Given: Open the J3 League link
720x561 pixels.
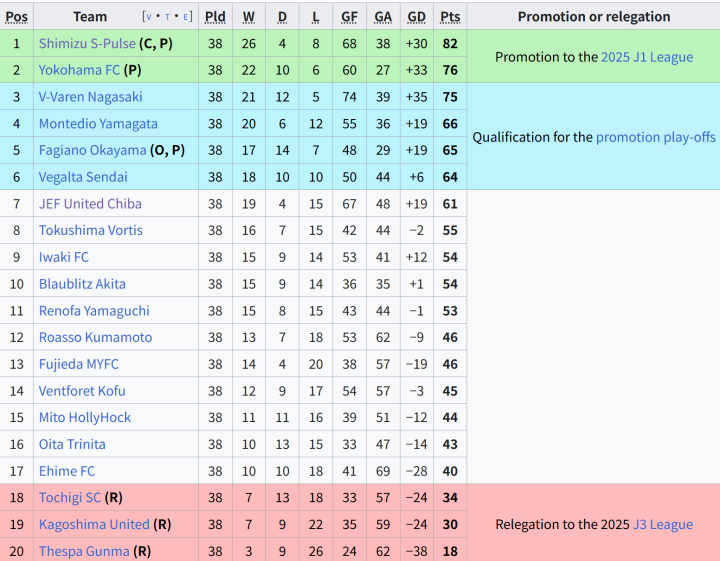Looking at the screenshot, I should tap(663, 524).
